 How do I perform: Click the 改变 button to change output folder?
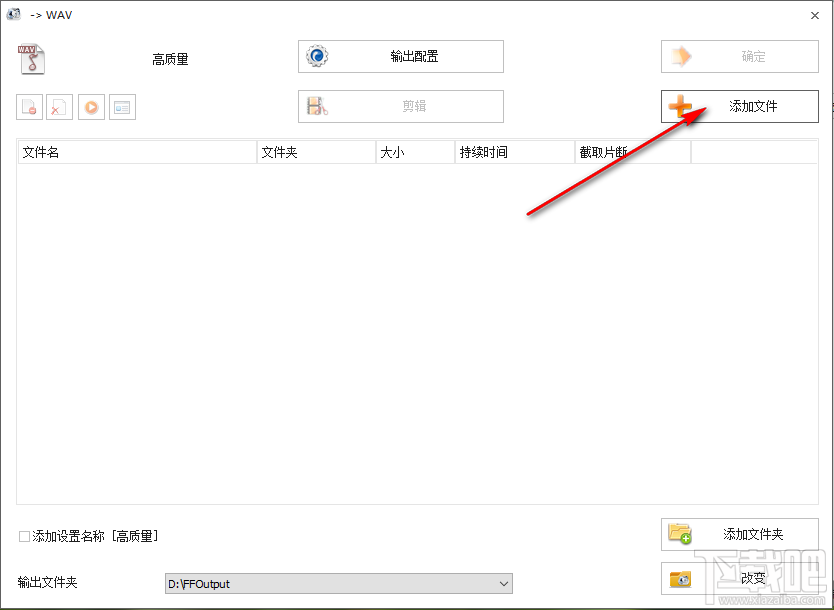point(745,578)
